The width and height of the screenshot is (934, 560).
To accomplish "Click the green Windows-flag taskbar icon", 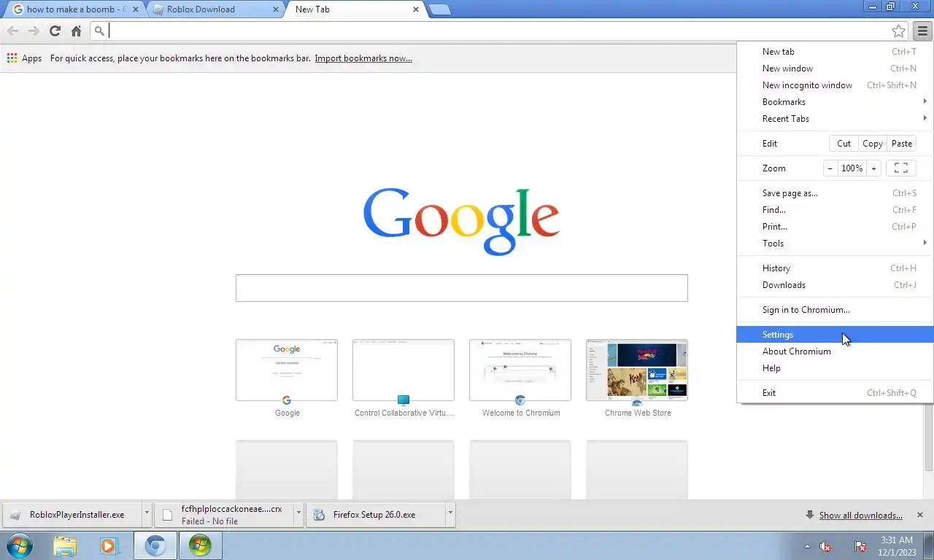I will [200, 545].
